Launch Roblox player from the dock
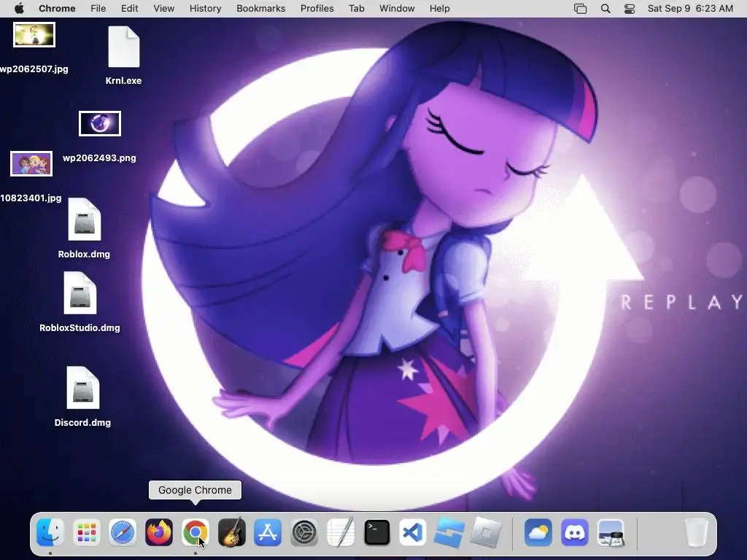Screen dimensions: 747x560 pos(486,532)
